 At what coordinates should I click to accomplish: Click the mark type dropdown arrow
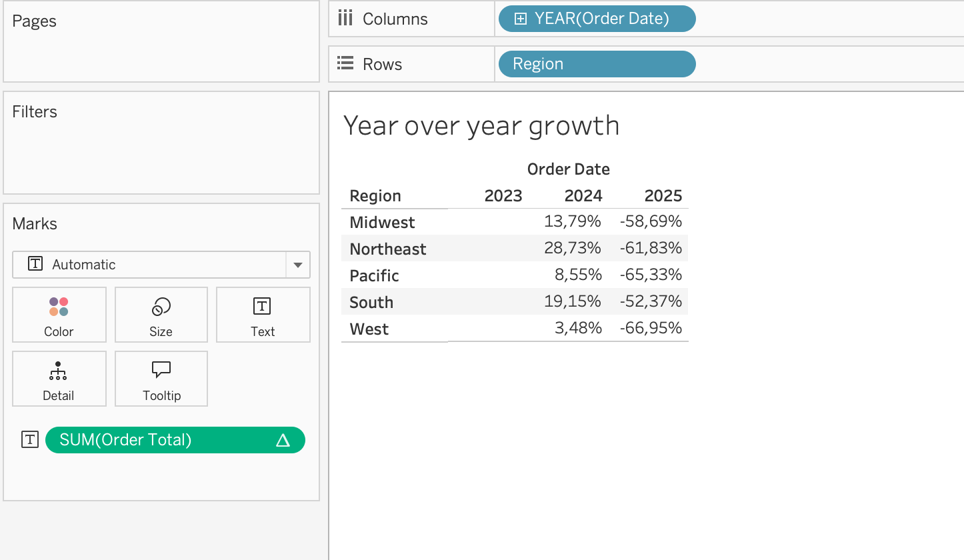(297, 265)
